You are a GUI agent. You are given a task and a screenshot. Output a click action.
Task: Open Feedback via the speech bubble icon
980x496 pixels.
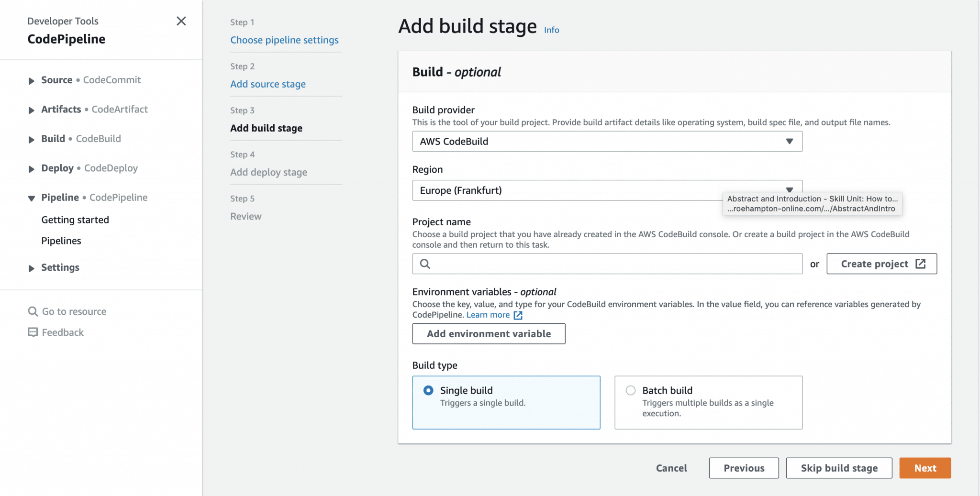pos(33,332)
